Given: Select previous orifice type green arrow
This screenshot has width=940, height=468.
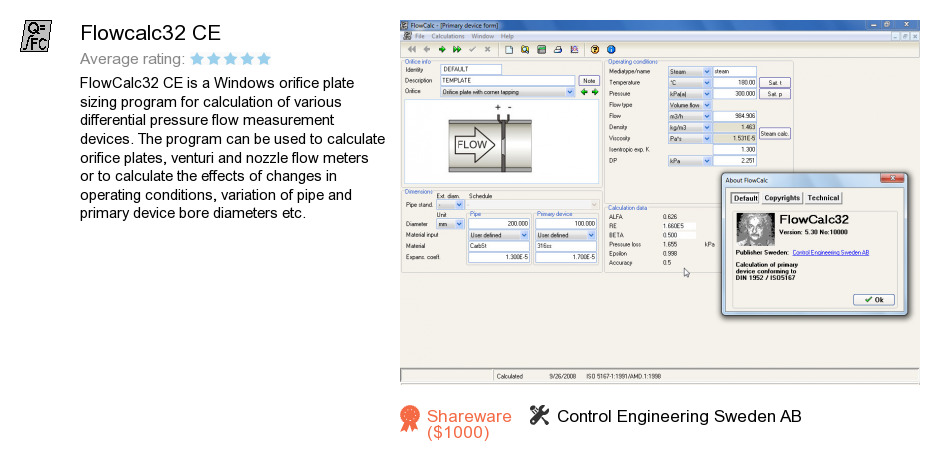Looking at the screenshot, I should tap(585, 92).
